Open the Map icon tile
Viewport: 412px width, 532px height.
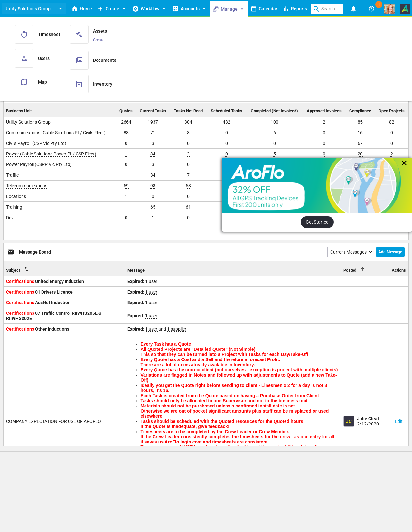[24, 82]
